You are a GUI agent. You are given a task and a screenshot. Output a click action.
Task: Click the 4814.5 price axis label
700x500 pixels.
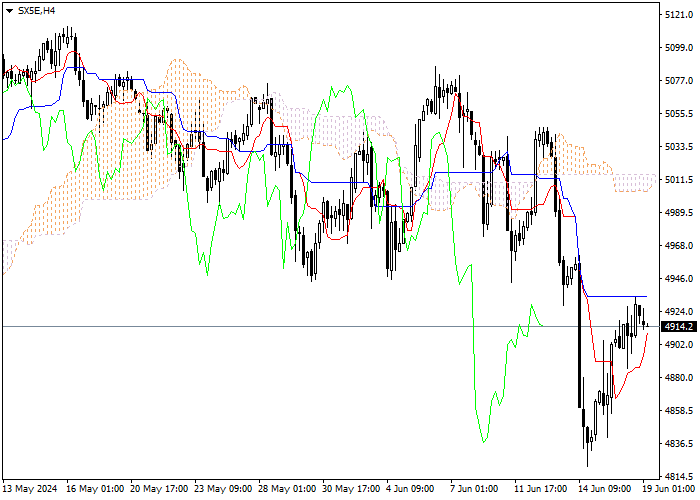click(679, 477)
